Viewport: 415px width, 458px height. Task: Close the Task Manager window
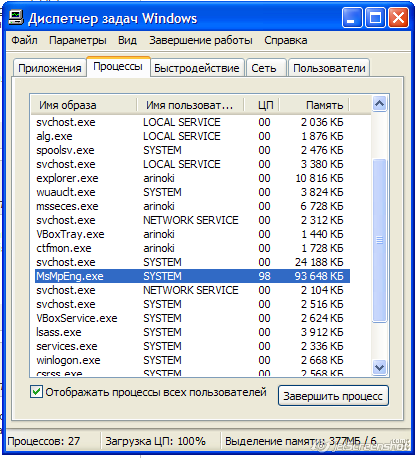click(398, 18)
